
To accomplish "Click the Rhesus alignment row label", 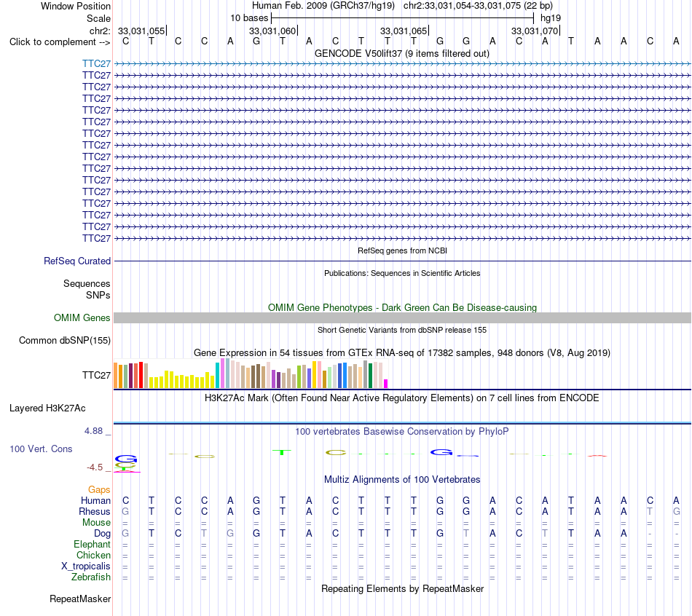I will (x=95, y=511).
